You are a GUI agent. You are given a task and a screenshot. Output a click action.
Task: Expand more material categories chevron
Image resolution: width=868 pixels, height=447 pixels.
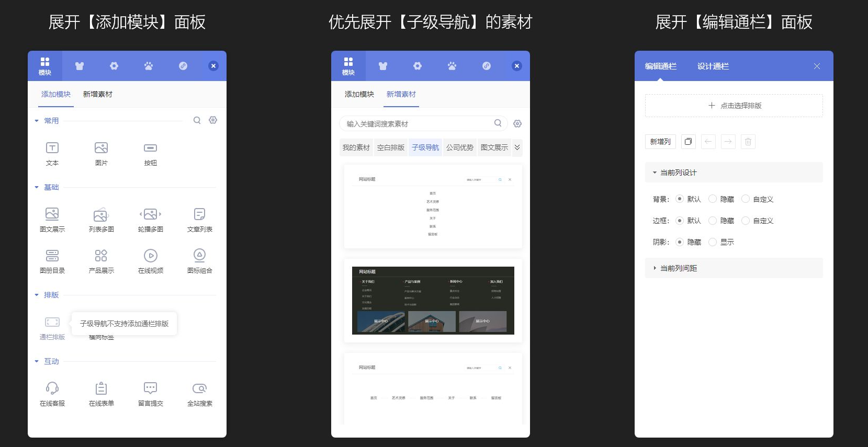pos(517,147)
